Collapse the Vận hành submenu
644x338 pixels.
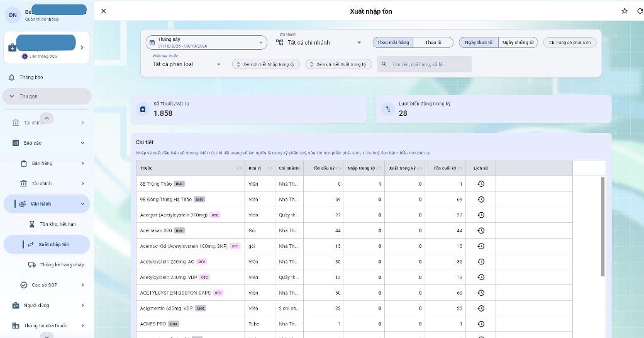pos(82,204)
